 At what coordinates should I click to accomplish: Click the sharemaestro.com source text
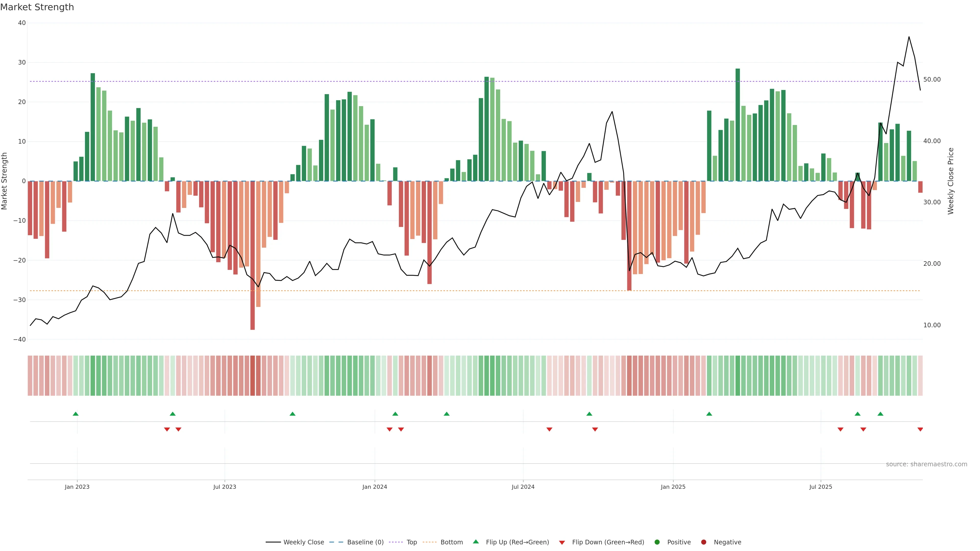[926, 464]
